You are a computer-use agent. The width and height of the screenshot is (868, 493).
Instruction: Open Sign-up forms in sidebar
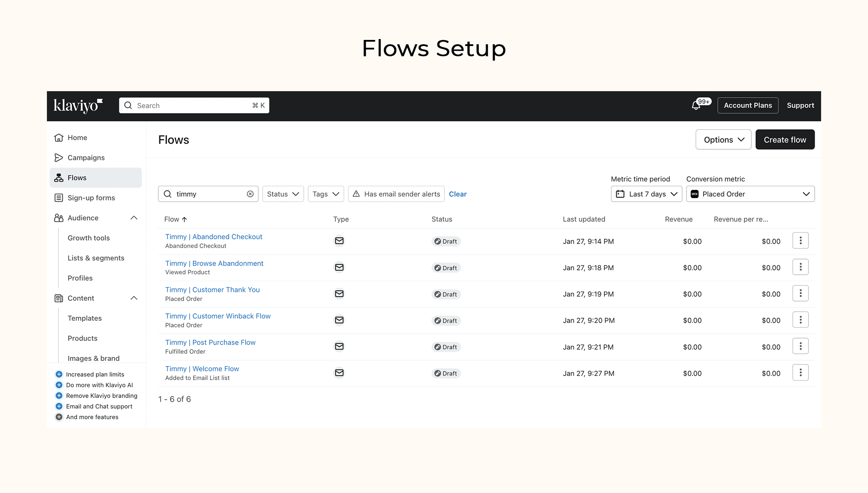(x=91, y=198)
